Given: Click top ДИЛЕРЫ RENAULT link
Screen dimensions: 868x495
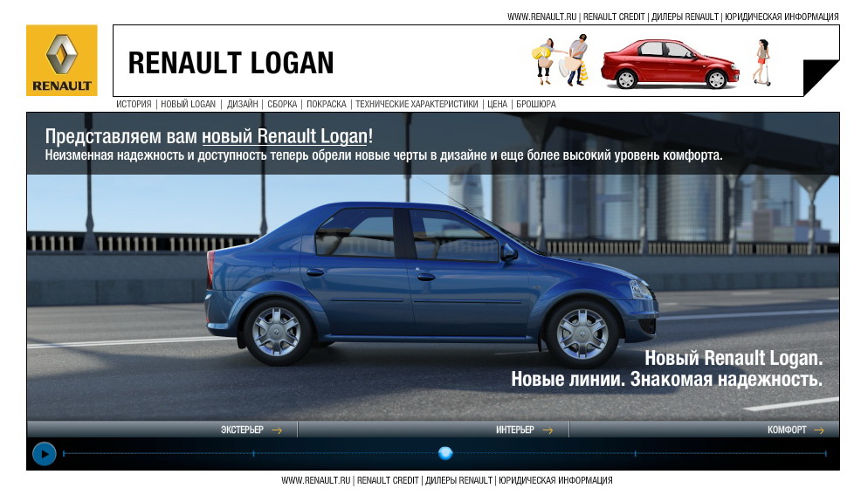Looking at the screenshot, I should tap(685, 17).
